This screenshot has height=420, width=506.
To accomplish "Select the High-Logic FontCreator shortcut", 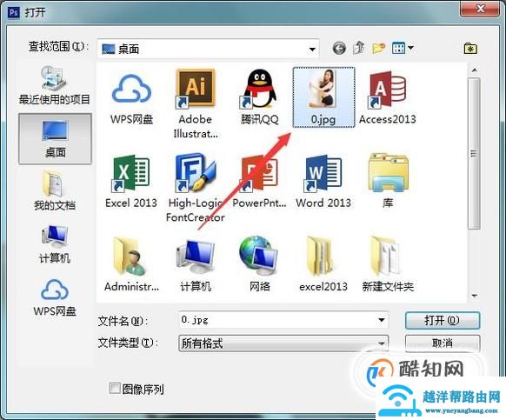I will (196, 173).
